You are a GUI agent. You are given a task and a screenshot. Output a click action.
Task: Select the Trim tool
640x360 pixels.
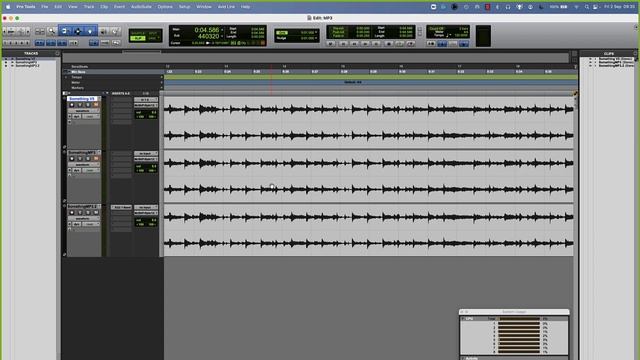[x=65, y=31]
